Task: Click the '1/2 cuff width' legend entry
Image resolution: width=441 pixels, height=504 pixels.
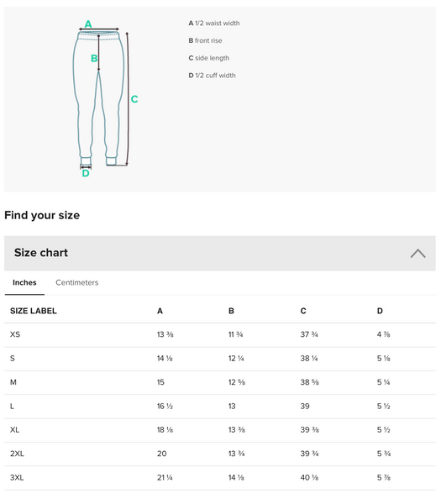Action: pos(215,76)
